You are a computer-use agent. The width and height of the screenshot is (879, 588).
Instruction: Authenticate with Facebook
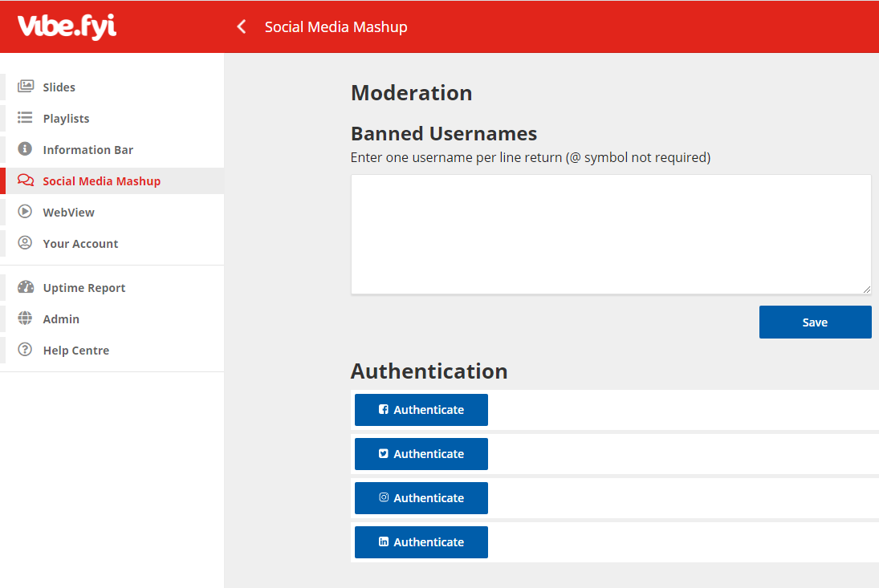tap(421, 410)
